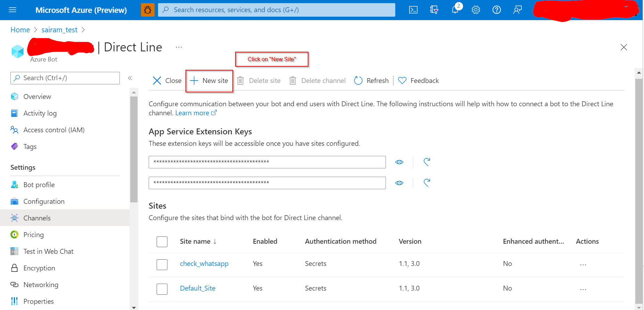Viewport: 644px width, 310px height.
Task: Open the more options ellipsis beside Direct Line
Action: pos(179,47)
